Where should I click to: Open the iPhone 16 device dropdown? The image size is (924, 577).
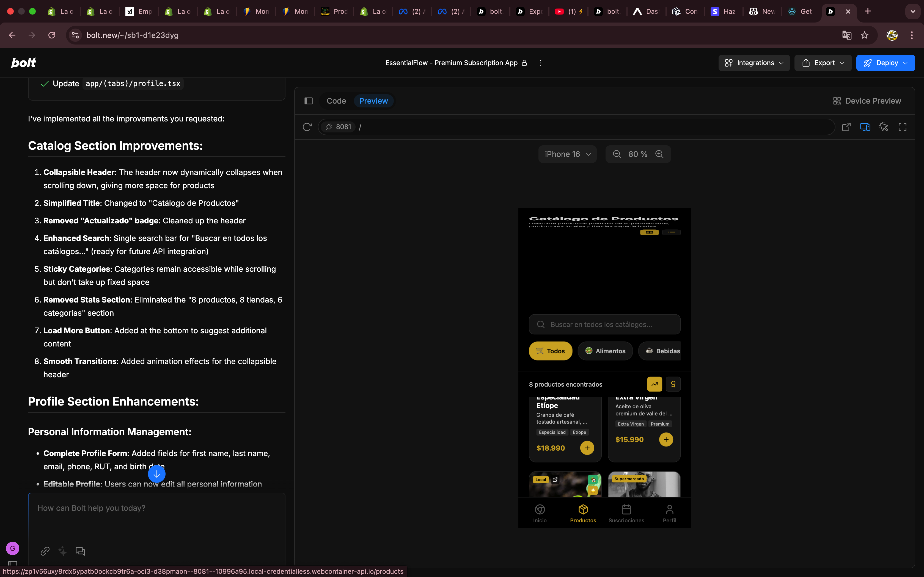tap(567, 154)
